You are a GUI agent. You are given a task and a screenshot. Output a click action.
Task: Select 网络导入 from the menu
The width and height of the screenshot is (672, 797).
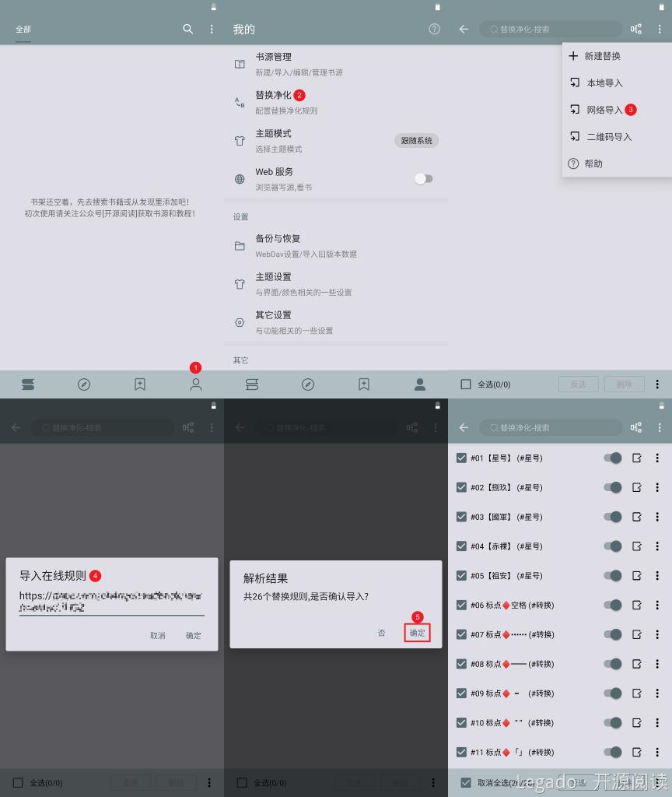pos(604,110)
